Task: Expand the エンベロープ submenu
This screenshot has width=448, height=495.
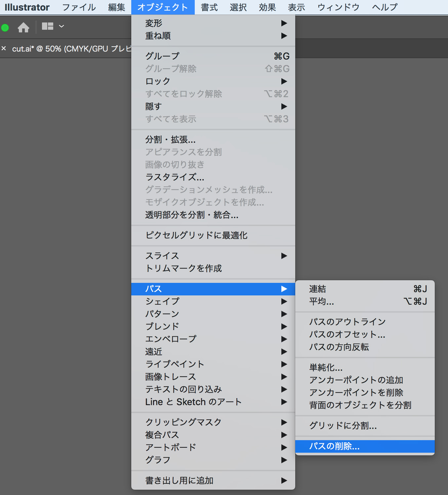Action: click(213, 339)
